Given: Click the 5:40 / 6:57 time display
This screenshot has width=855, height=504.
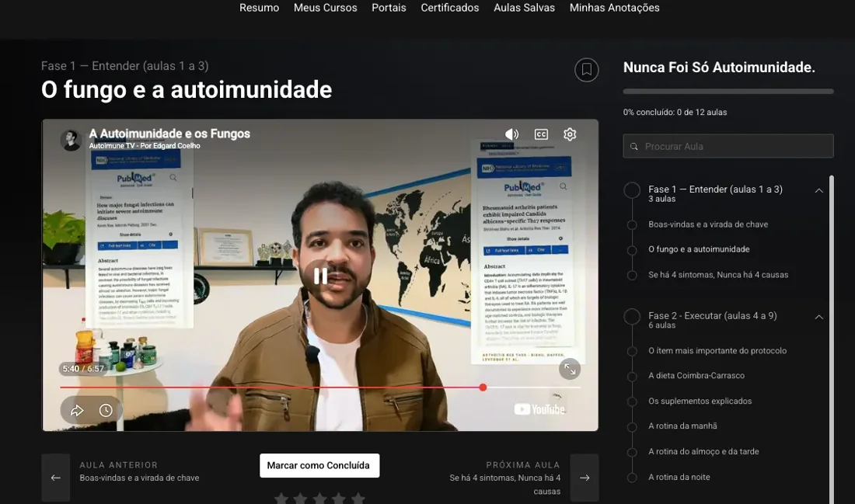Looking at the screenshot, I should tap(83, 369).
